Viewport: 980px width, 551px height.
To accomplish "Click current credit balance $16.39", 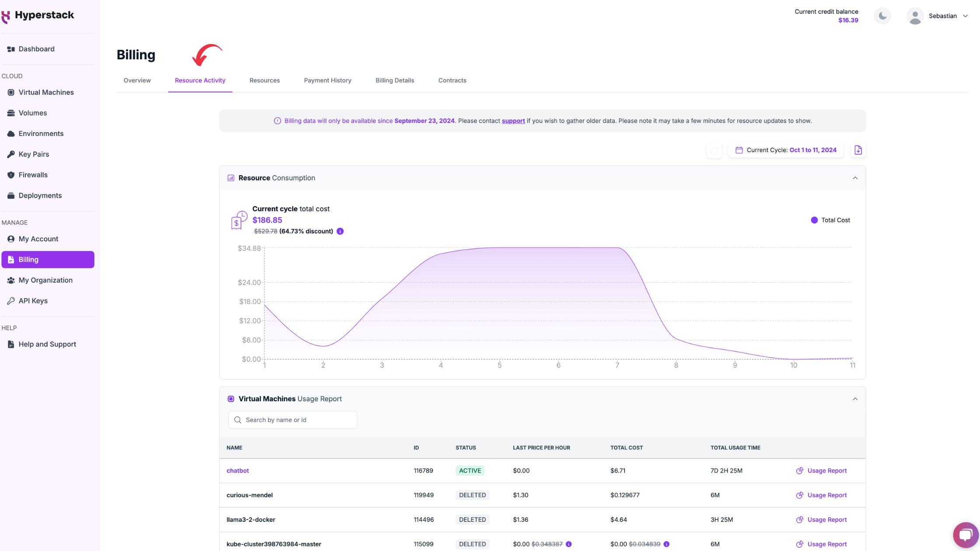I will (848, 20).
